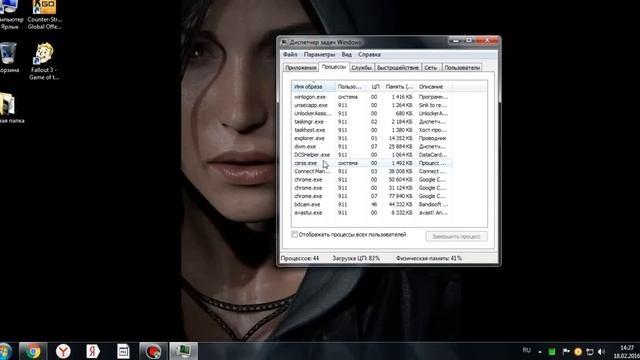
Task: Open the Fallout 3 desktop shortcut
Action: click(44, 61)
